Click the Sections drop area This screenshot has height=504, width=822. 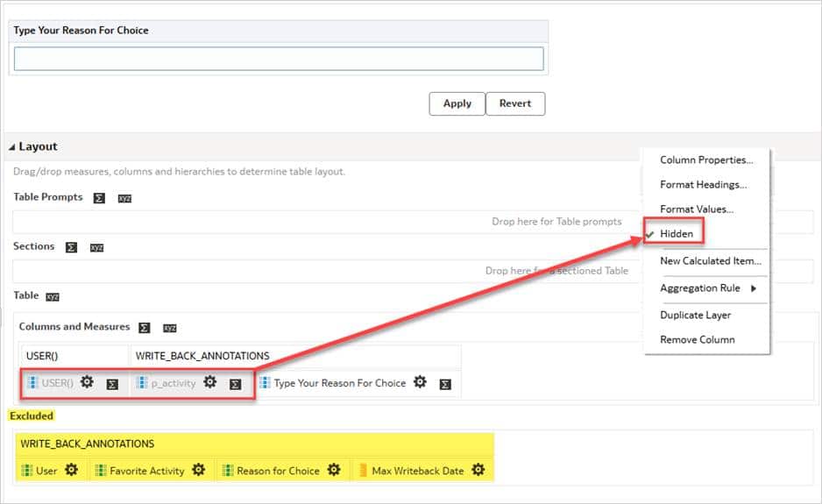[413, 271]
